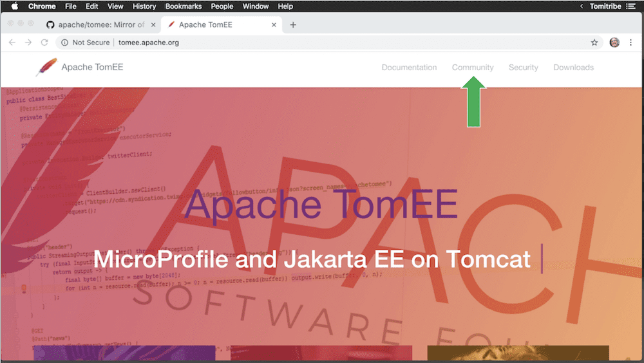Screen dimensions: 644x363
Task: Open the notification center list icon
Action: point(630,6)
